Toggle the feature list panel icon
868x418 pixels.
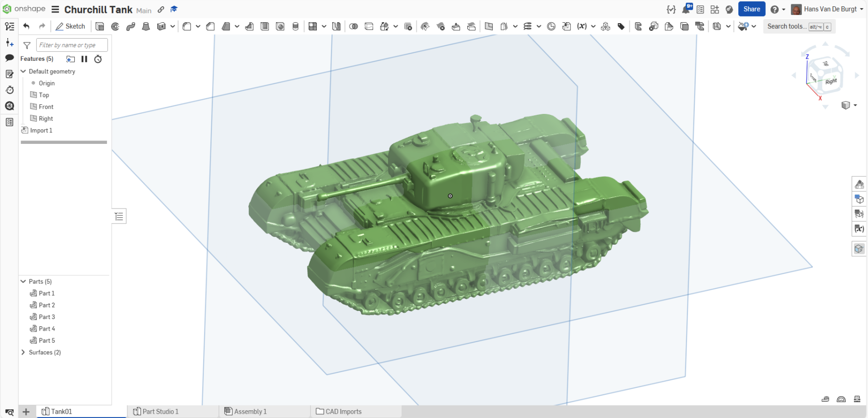point(9,27)
